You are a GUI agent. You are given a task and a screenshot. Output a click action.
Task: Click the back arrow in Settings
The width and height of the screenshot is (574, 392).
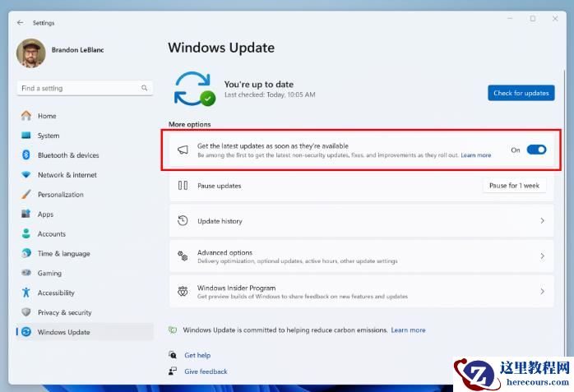click(x=20, y=23)
